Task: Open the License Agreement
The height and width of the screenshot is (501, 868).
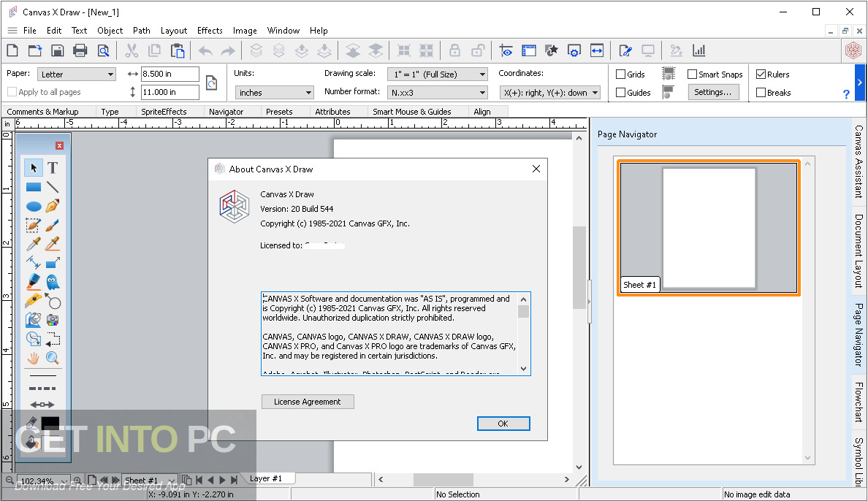Action: 307,402
